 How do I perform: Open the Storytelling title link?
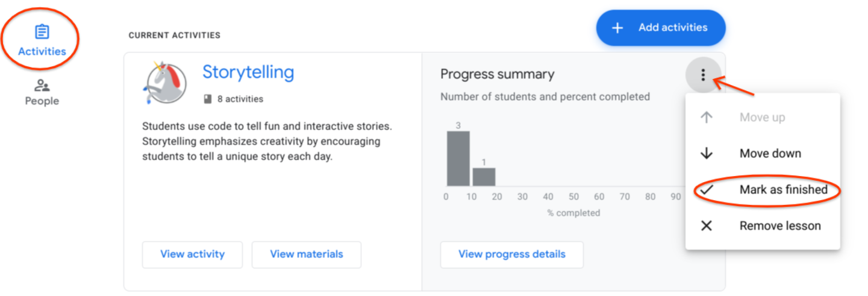(248, 72)
